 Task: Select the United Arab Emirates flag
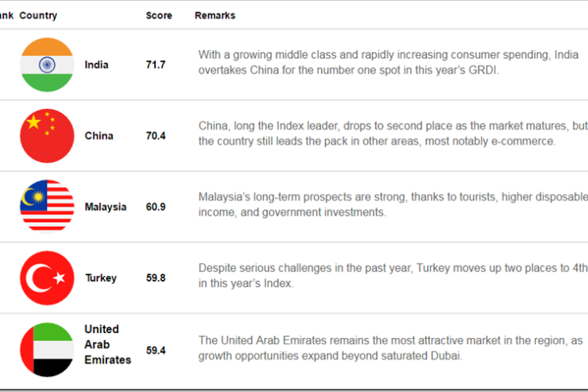coord(47,350)
